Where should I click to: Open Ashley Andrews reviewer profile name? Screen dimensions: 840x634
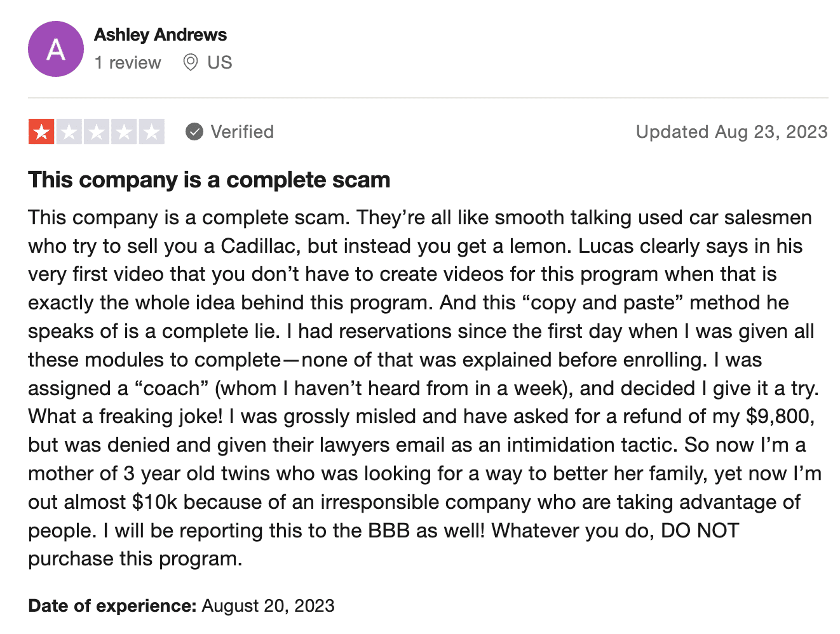(160, 35)
